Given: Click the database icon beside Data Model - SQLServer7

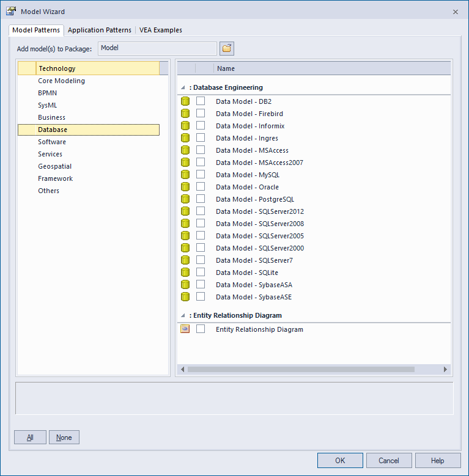Looking at the screenshot, I should (185, 260).
